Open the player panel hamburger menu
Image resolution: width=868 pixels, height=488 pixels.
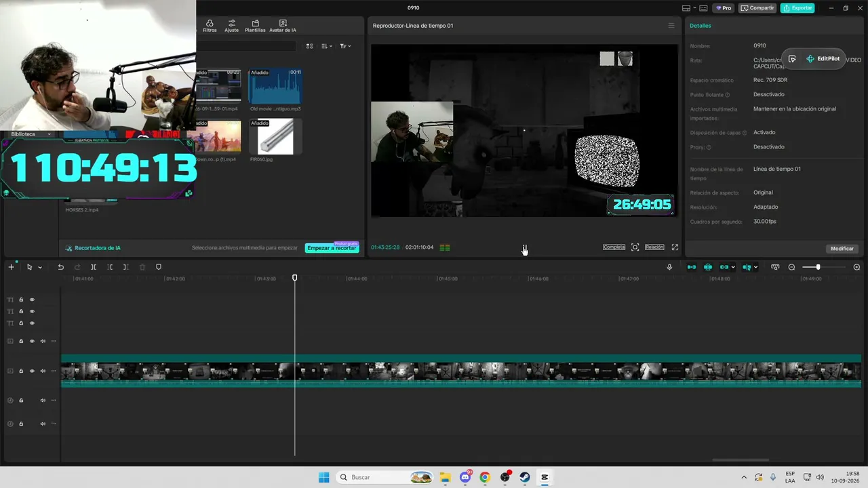(x=671, y=26)
